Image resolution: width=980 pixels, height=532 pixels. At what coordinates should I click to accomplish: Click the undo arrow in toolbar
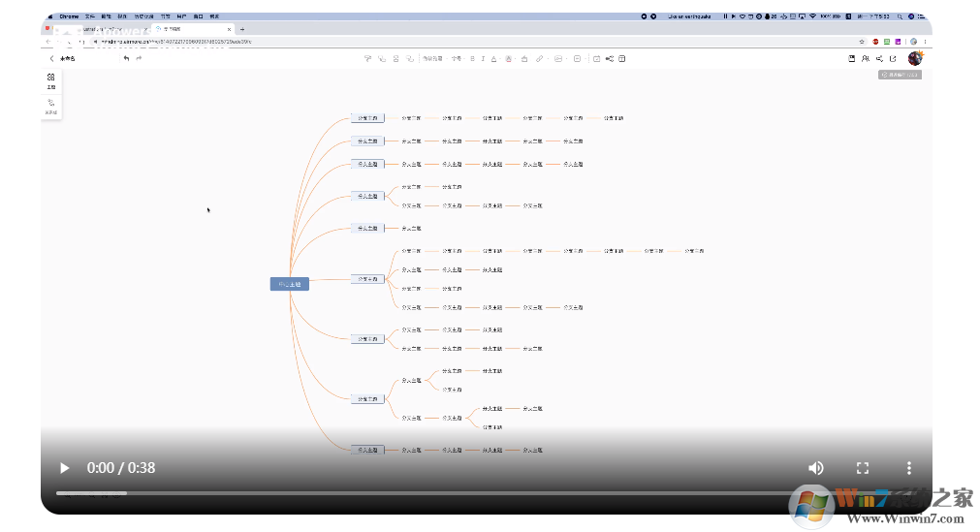coord(126,58)
